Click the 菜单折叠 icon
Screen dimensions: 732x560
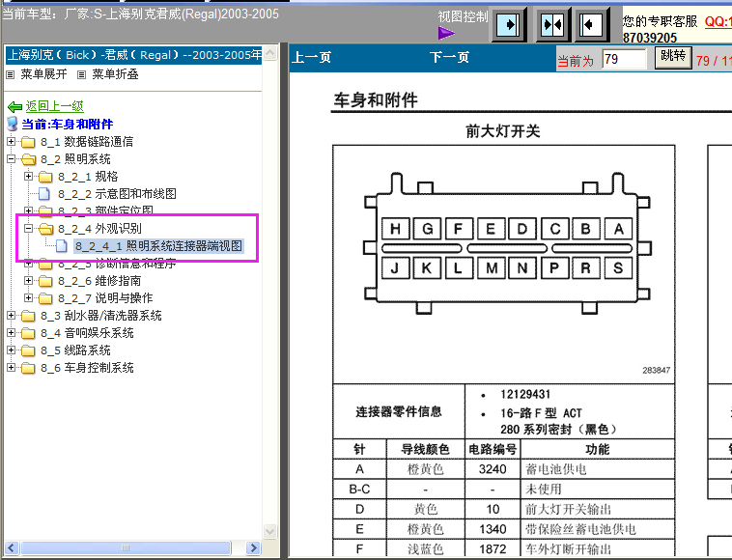click(x=82, y=74)
